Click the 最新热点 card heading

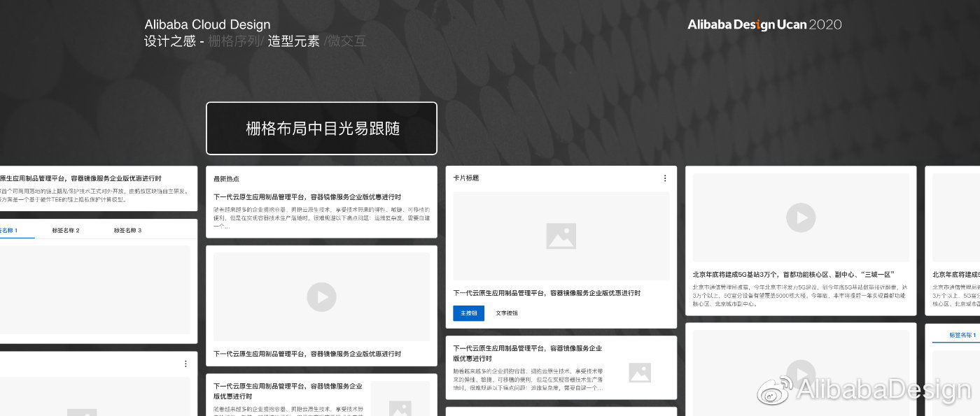click(x=226, y=179)
